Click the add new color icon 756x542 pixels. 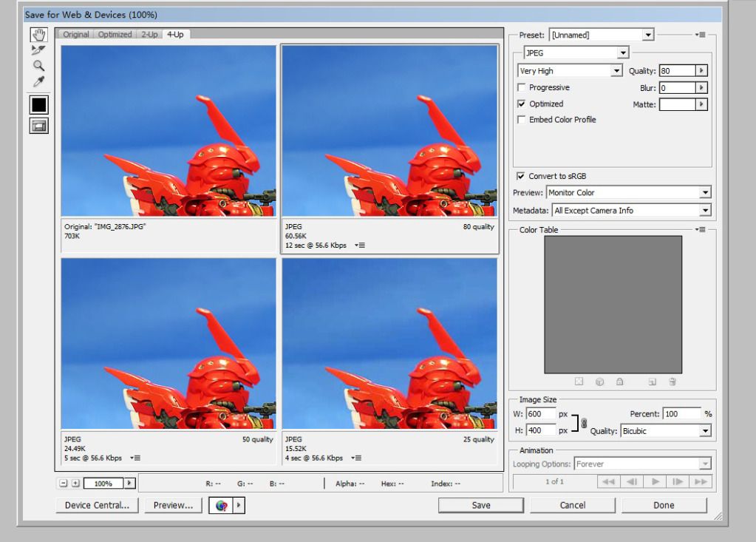coord(653,382)
